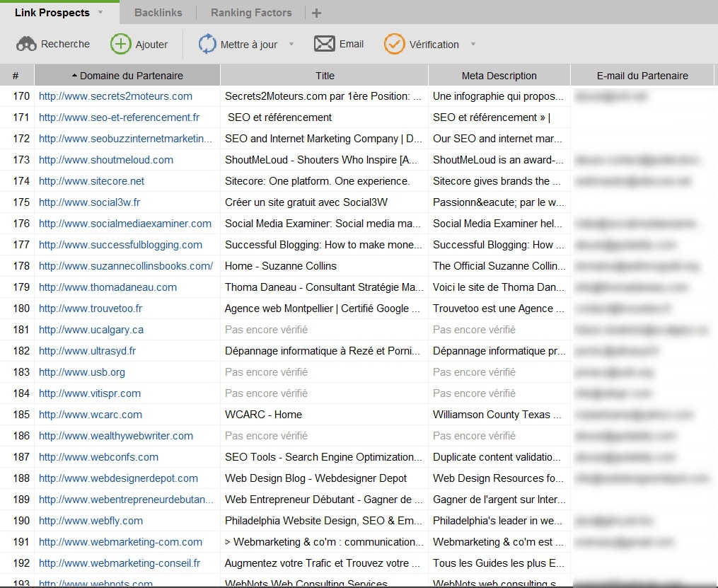Select 'Dépannage informatique à Rezé et Porni...' title
The width and height of the screenshot is (718, 588).
point(323,351)
